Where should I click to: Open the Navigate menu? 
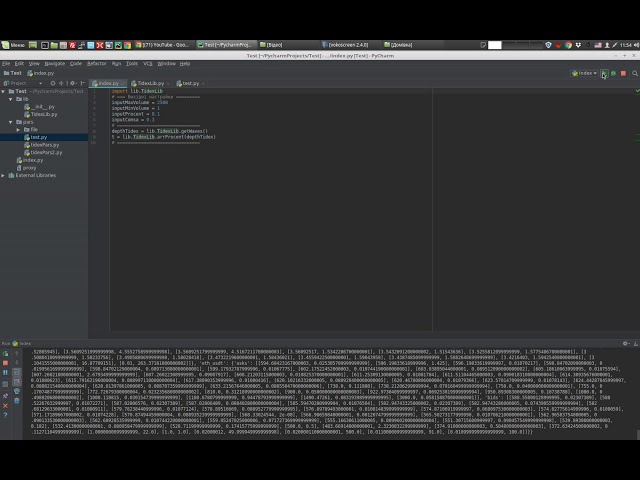tap(55, 64)
